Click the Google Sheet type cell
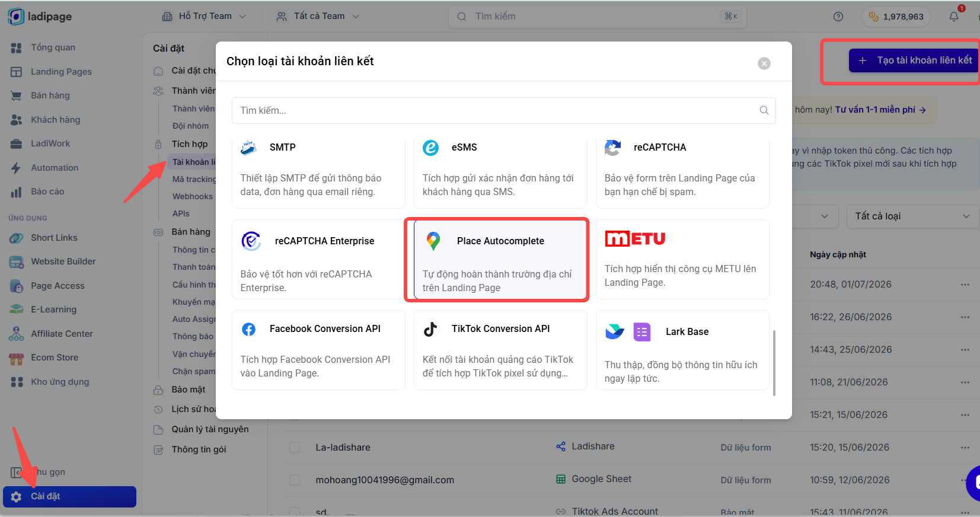 593,479
